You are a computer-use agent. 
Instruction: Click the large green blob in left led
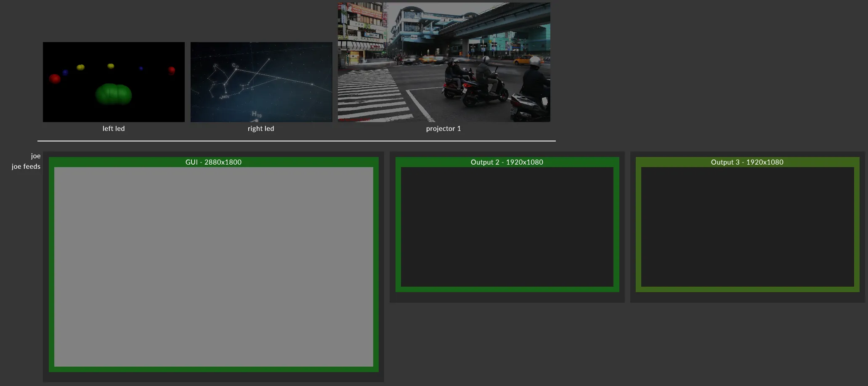[114, 94]
